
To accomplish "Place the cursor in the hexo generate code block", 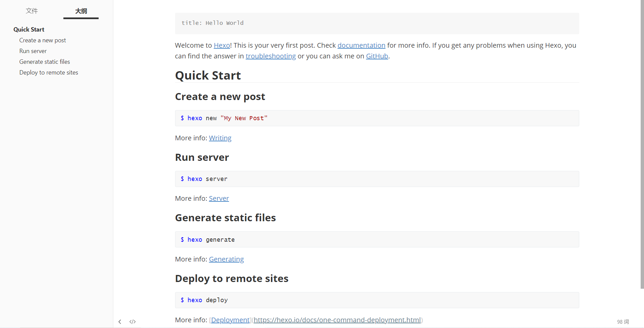I will [x=377, y=239].
